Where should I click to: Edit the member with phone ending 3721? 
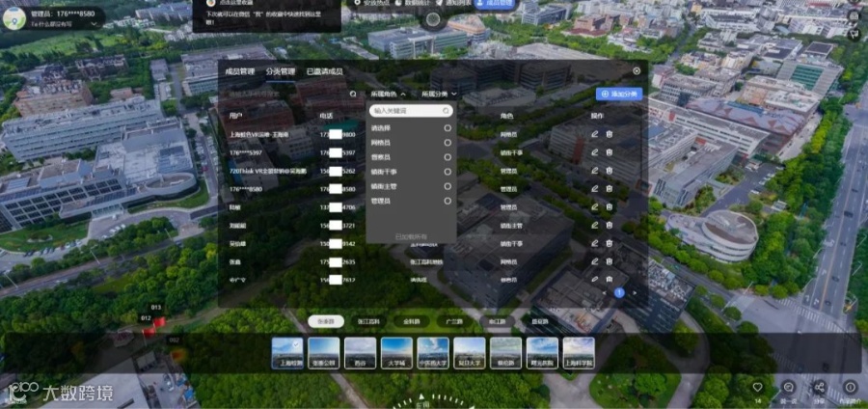pyautogui.click(x=594, y=226)
